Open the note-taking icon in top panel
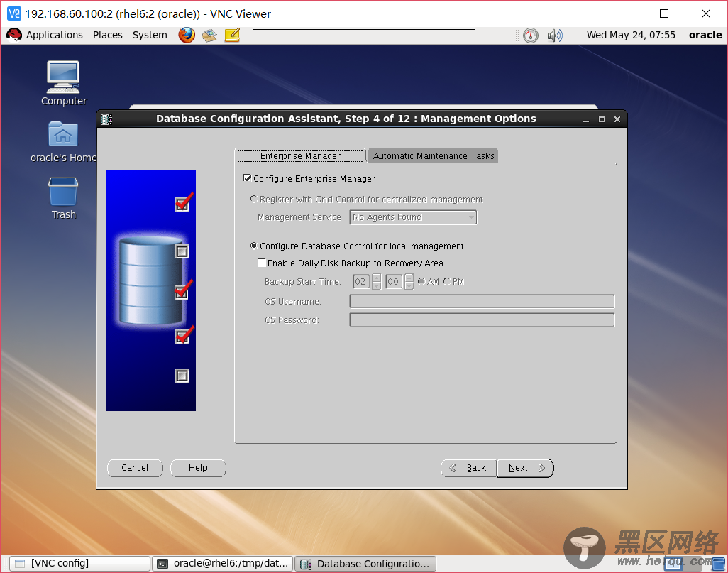Image resolution: width=728 pixels, height=573 pixels. tap(232, 35)
